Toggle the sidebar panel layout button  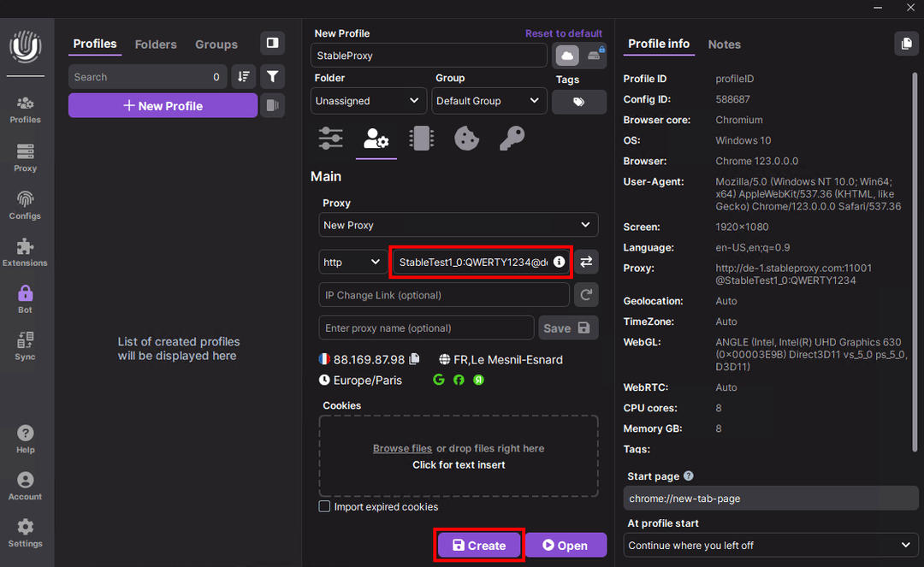click(272, 43)
